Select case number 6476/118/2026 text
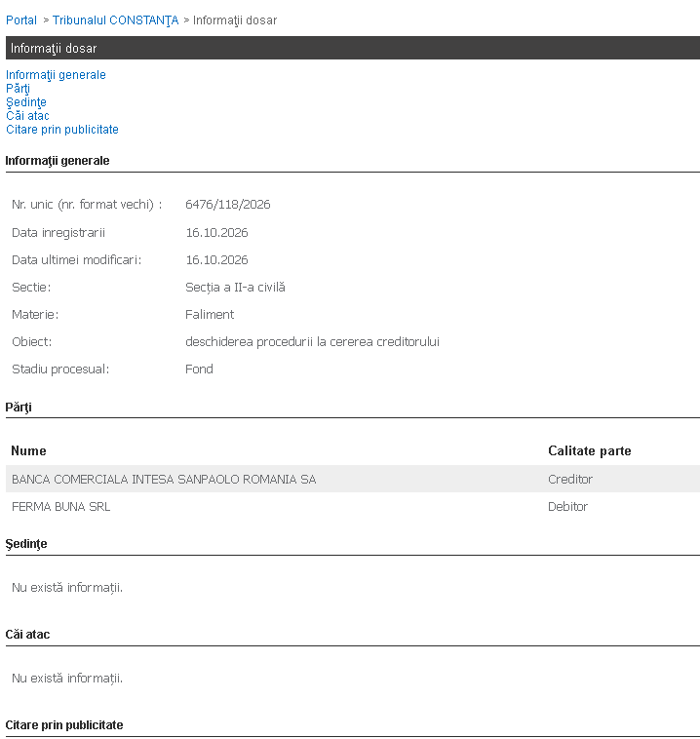Screen dimensions: 700x739 click(x=228, y=205)
